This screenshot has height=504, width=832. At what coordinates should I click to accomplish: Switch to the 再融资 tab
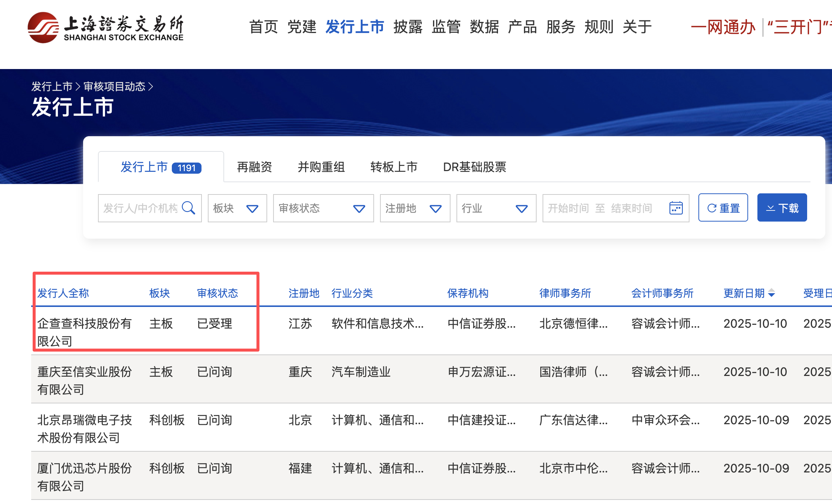pyautogui.click(x=255, y=167)
